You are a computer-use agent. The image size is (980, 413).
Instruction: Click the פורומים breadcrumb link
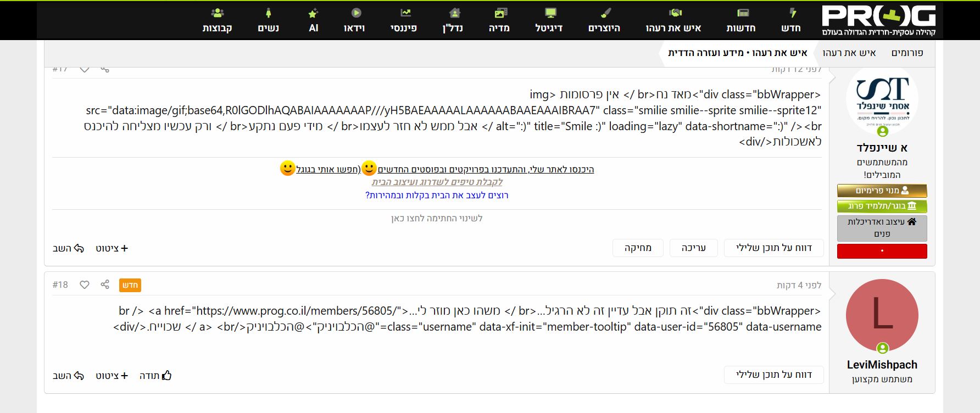pos(907,53)
